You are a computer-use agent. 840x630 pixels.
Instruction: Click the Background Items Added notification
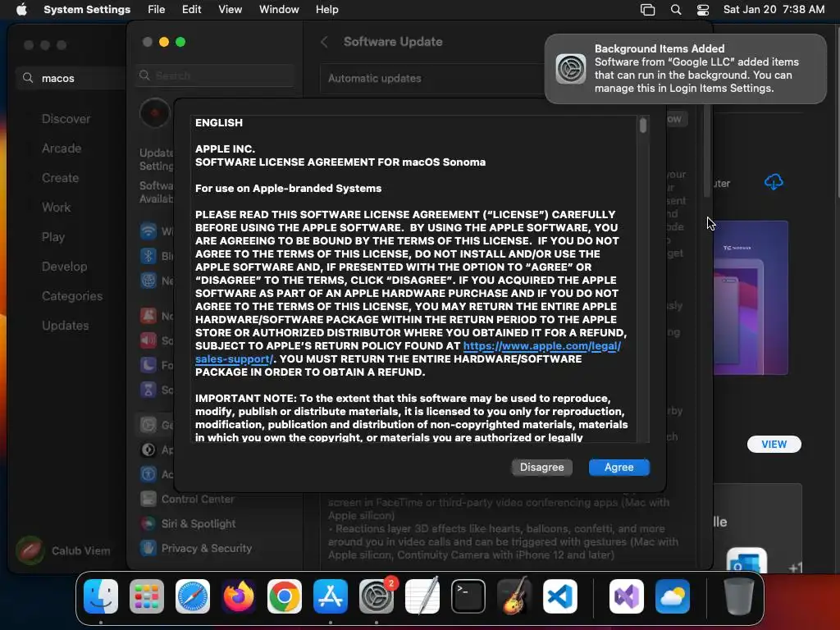(x=686, y=69)
